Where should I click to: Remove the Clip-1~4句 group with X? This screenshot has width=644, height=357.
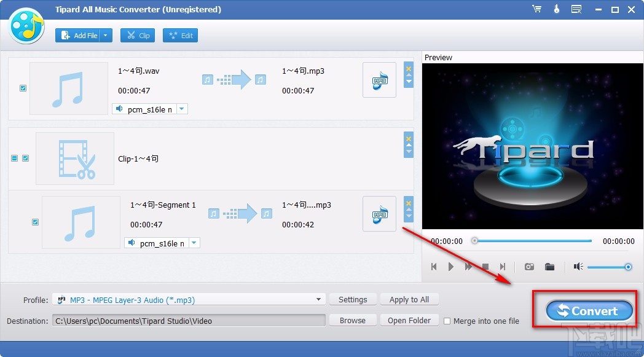click(x=408, y=139)
